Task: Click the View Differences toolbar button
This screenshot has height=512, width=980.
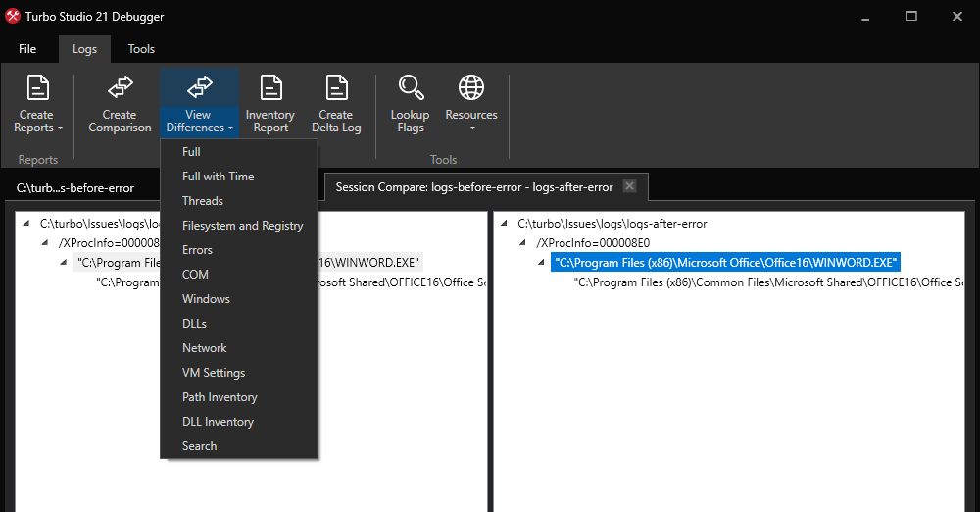Action: [199, 104]
